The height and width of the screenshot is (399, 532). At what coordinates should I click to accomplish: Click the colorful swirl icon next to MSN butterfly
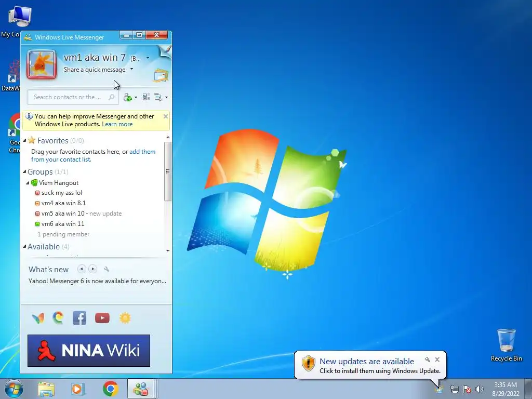(x=58, y=318)
